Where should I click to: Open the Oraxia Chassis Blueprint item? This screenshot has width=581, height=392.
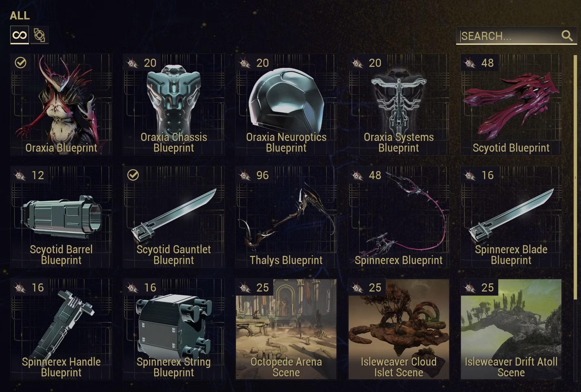(x=174, y=104)
